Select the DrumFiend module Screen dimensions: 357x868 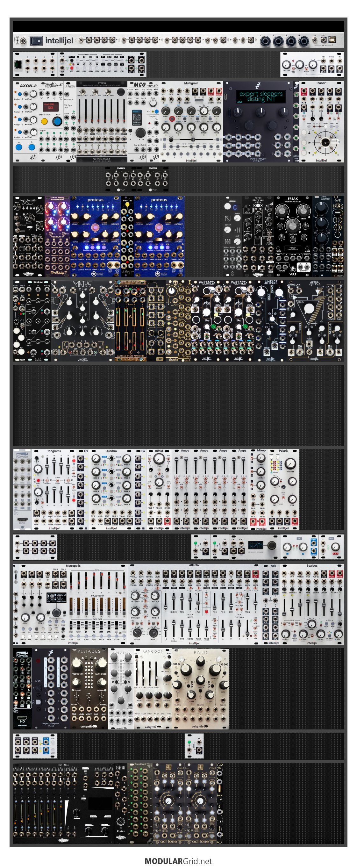(140, 804)
